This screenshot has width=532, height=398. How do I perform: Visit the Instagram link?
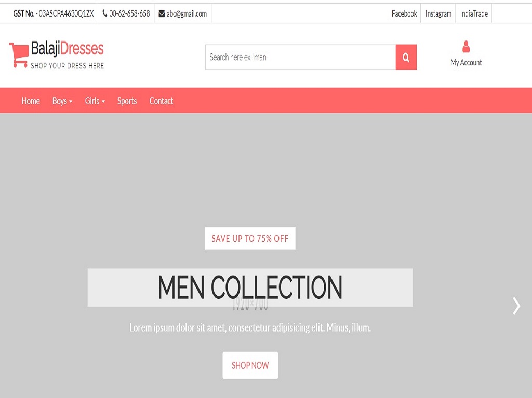[438, 13]
